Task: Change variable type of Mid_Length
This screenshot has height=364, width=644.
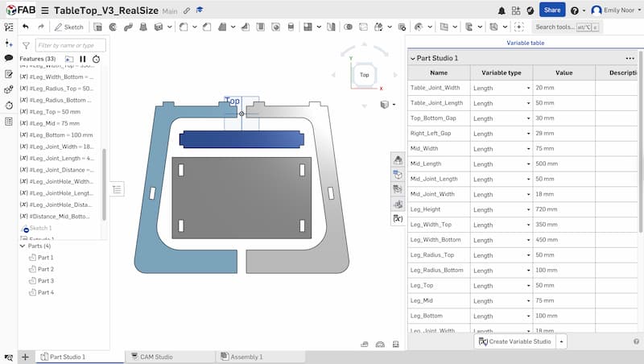Action: click(x=502, y=164)
